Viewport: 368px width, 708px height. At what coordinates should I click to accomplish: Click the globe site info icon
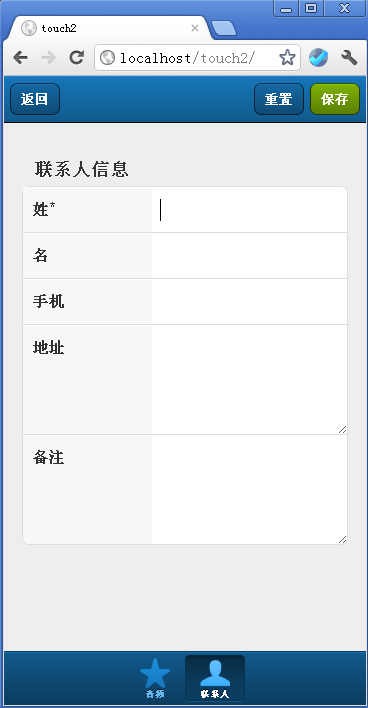[107, 57]
